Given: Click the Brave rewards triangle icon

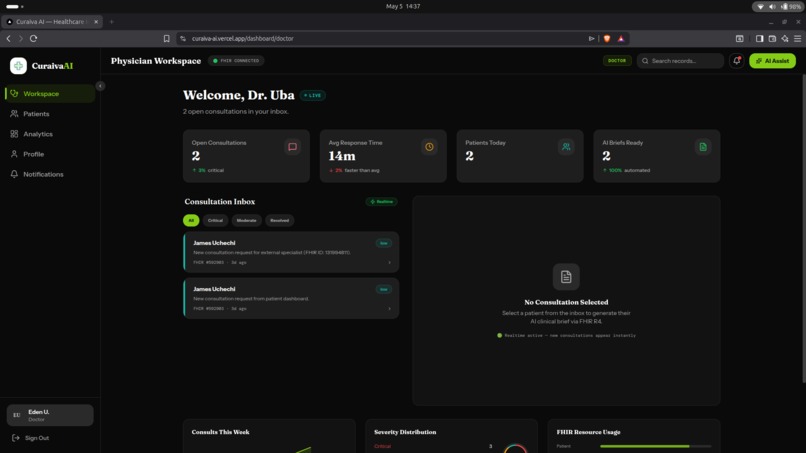Looking at the screenshot, I should [x=621, y=39].
